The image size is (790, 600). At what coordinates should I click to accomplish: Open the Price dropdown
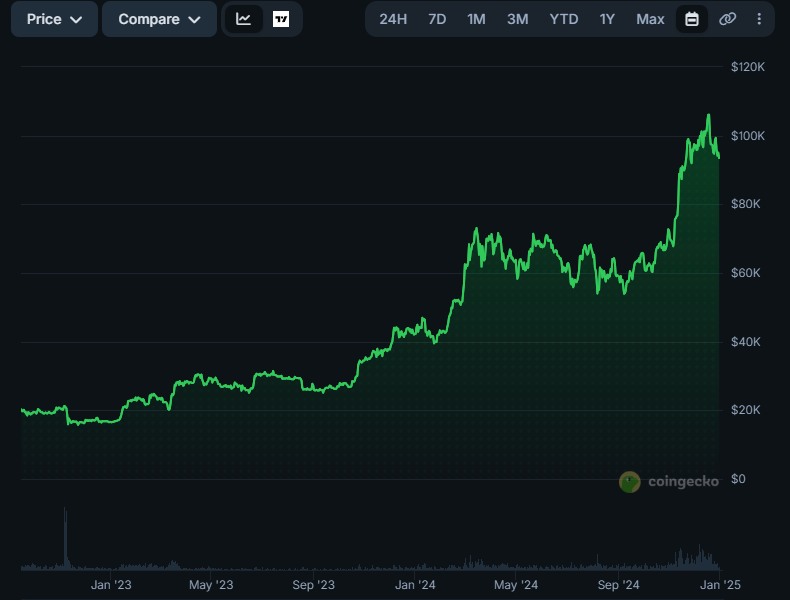coord(54,19)
